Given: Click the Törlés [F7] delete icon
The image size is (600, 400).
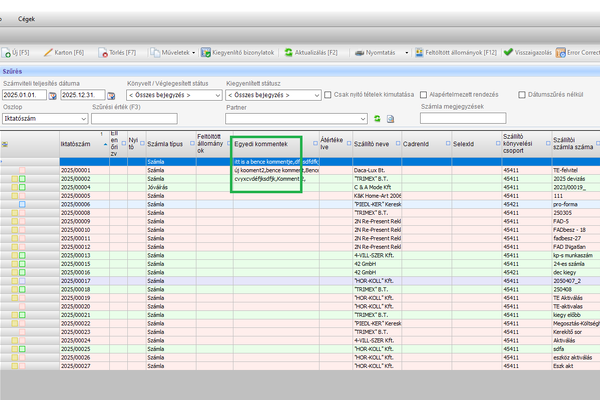Looking at the screenshot, I should 103,53.
